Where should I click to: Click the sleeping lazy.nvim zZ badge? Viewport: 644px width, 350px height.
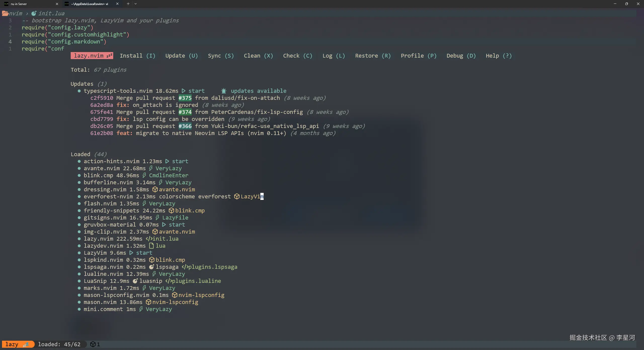pos(92,56)
